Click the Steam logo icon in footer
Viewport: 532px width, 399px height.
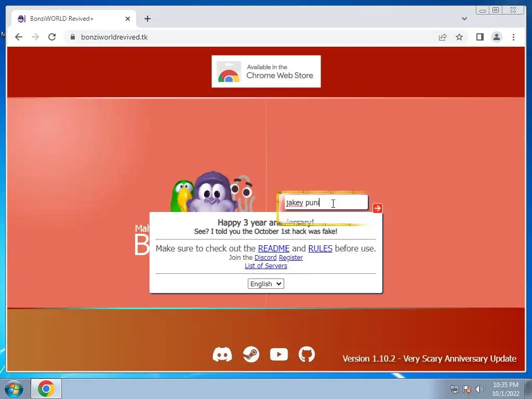tap(251, 354)
